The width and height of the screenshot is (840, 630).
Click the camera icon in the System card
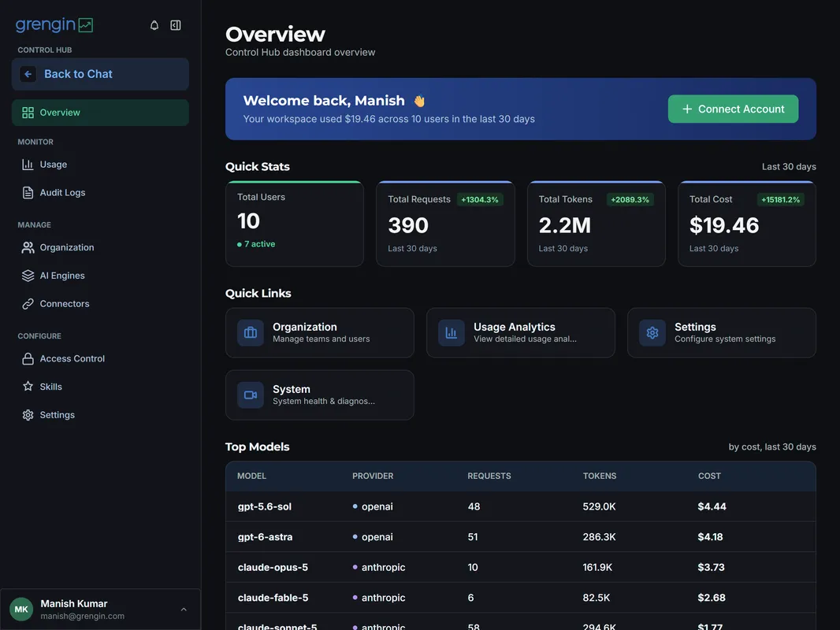point(250,395)
